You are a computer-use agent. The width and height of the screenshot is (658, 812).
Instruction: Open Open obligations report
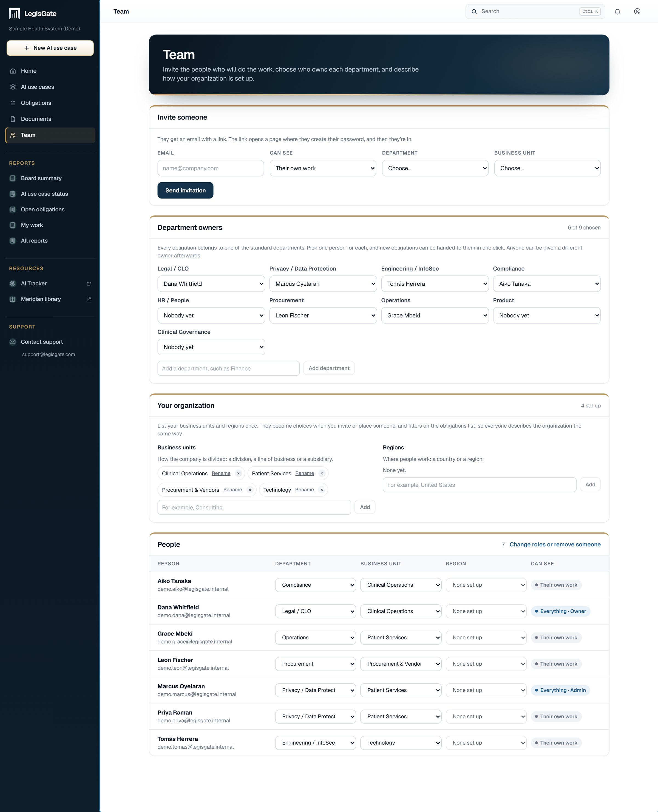pos(42,209)
